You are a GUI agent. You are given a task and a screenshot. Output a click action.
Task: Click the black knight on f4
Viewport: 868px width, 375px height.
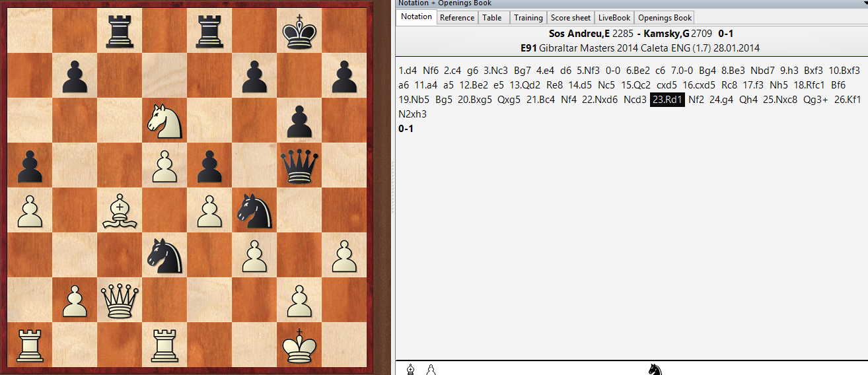(x=254, y=210)
